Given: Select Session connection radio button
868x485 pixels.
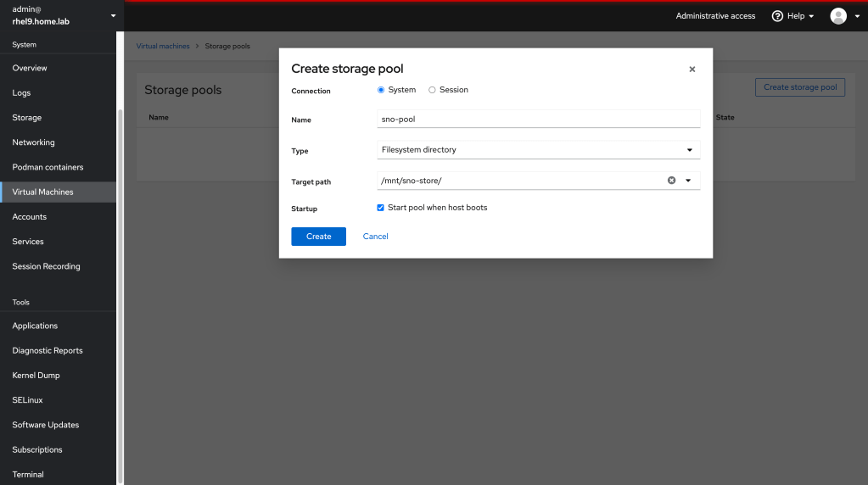Looking at the screenshot, I should 432,90.
